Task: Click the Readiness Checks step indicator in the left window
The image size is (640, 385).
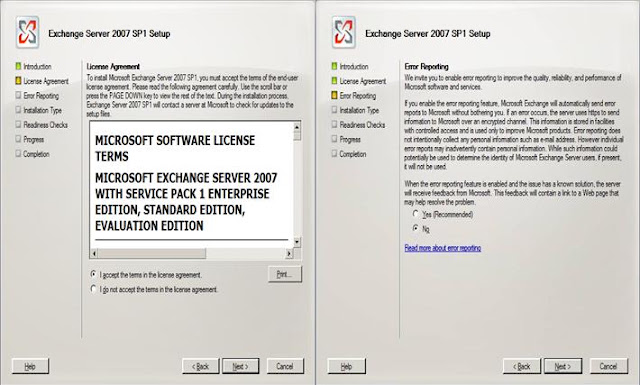Action: [x=42, y=125]
